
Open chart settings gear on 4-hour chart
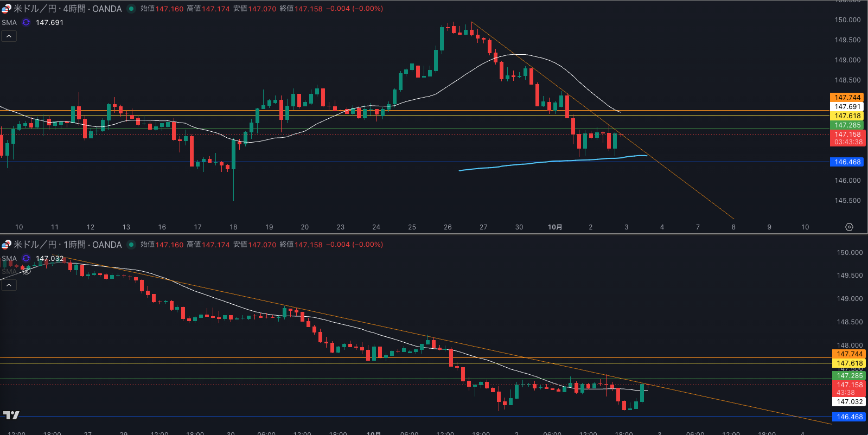[849, 227]
